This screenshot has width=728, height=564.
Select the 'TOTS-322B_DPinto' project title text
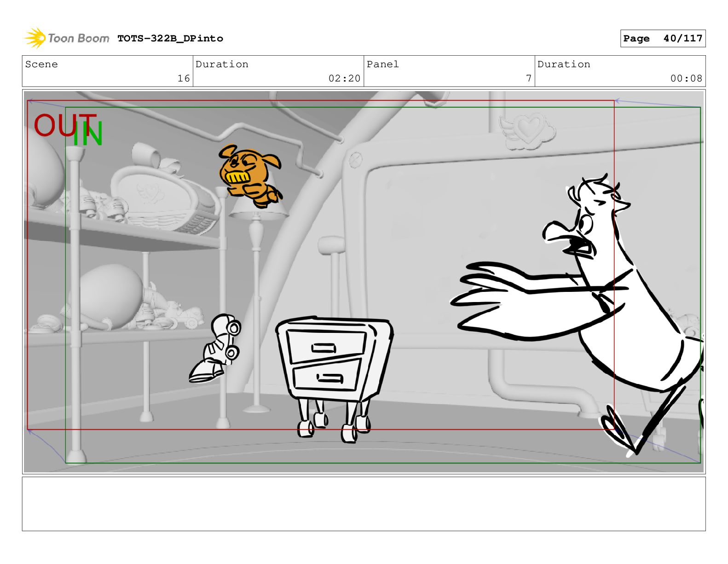point(170,39)
